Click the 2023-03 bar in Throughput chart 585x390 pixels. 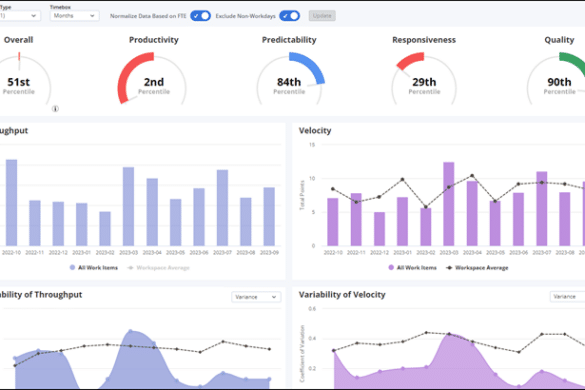pyautogui.click(x=128, y=206)
